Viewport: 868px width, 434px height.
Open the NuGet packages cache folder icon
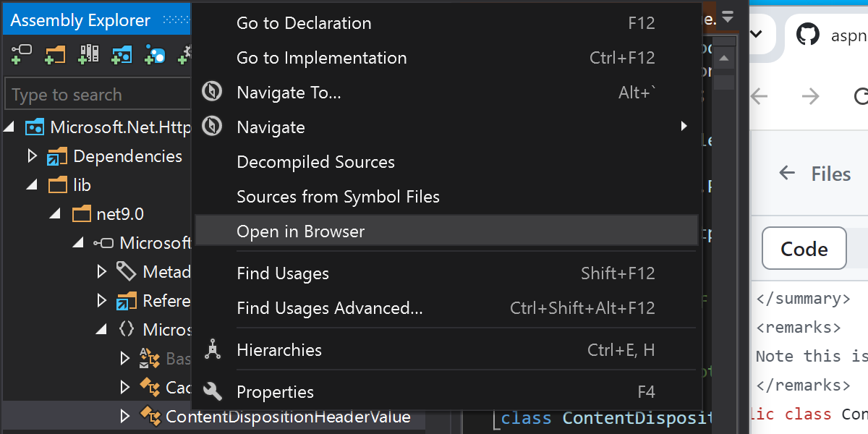point(121,54)
